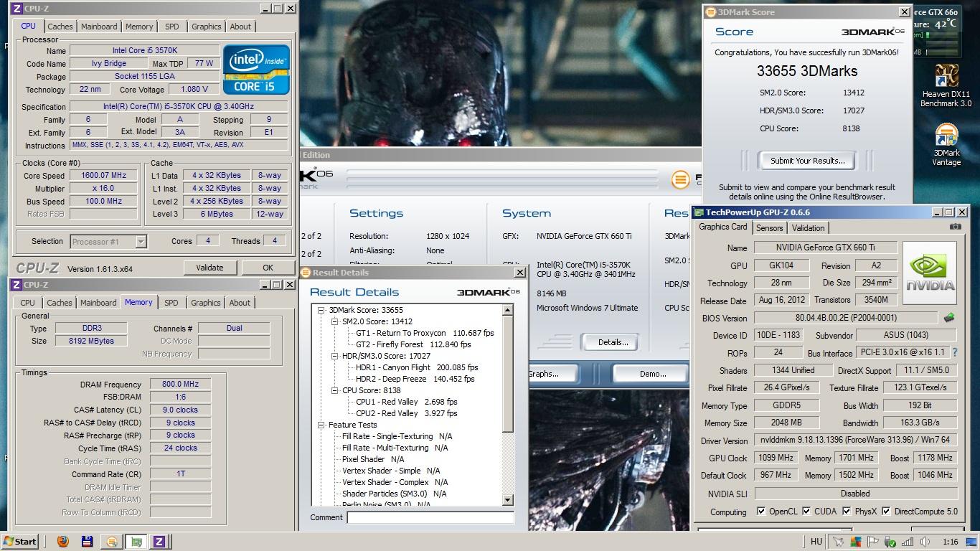Image resolution: width=980 pixels, height=551 pixels.
Task: Click the top CPU-Z window title icon
Action: [17, 9]
